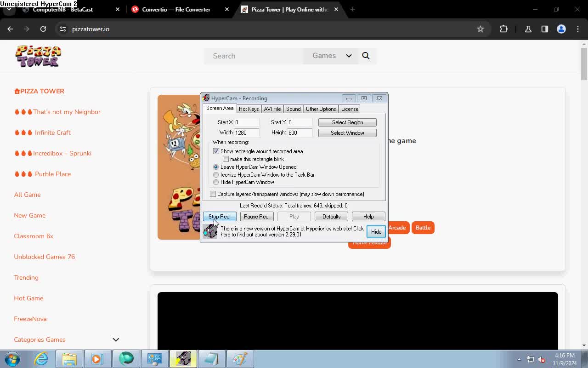Open Infinite Craft sidebar link

(53, 132)
